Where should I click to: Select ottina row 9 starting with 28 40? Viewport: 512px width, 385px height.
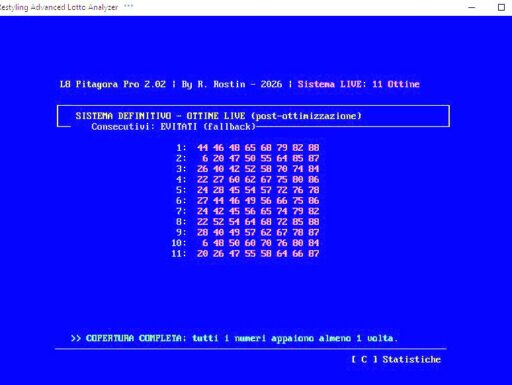(x=248, y=232)
